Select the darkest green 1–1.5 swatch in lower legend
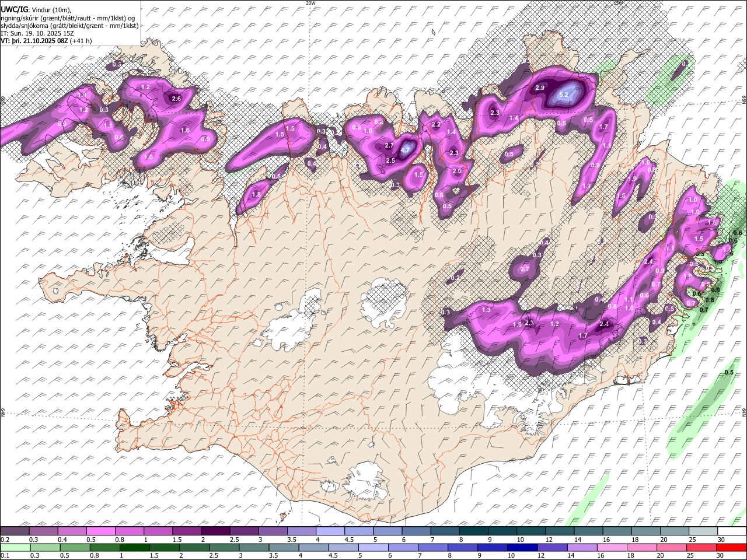Image resolution: width=747 pixels, height=560 pixels. click(135, 547)
